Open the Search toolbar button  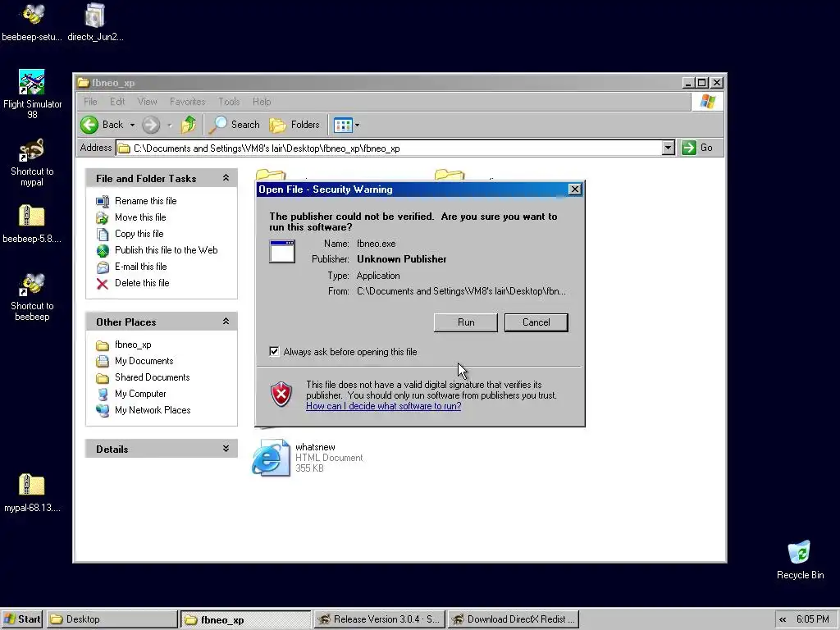tap(235, 125)
